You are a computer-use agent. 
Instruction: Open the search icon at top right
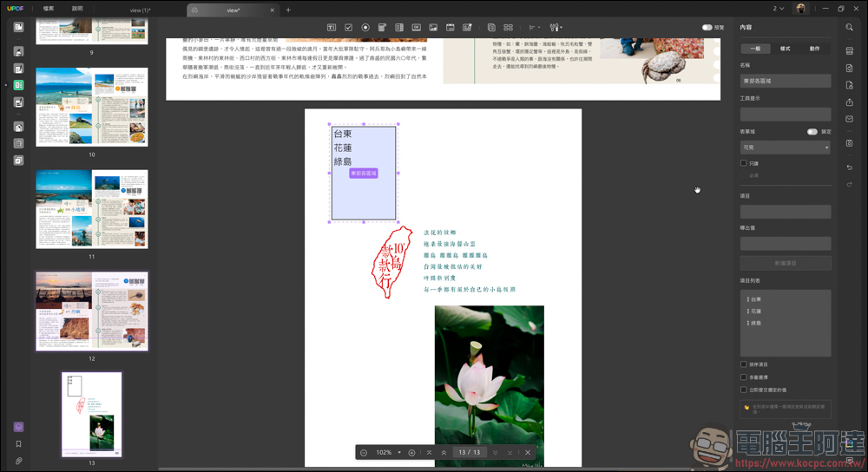point(849,27)
